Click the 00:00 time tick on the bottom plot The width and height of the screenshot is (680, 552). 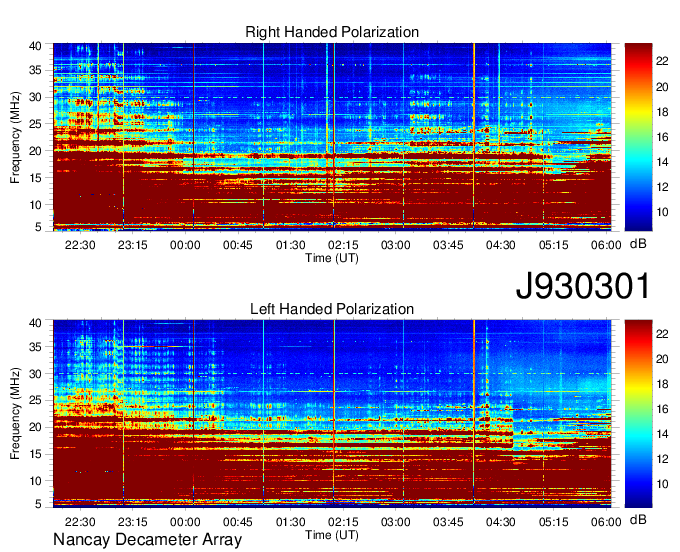tap(185, 522)
